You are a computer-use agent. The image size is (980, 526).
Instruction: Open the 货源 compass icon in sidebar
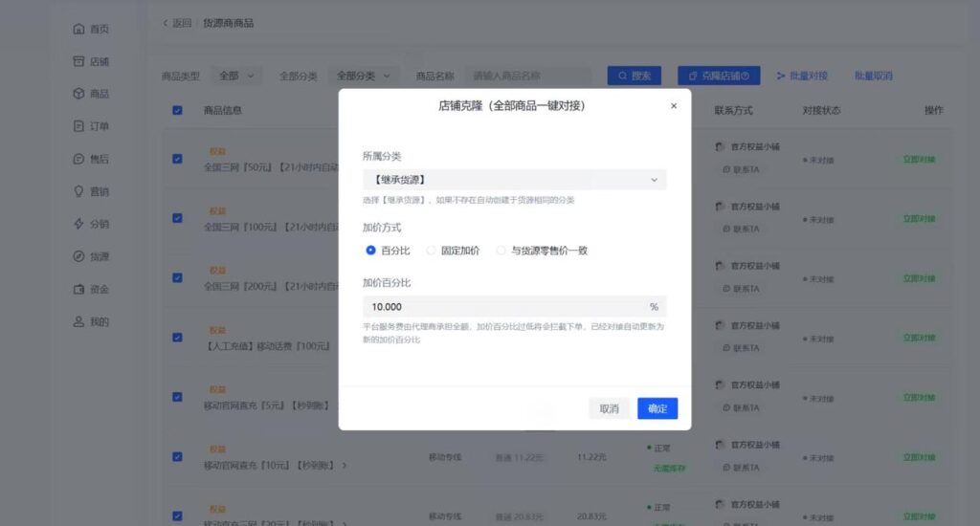[x=78, y=256]
